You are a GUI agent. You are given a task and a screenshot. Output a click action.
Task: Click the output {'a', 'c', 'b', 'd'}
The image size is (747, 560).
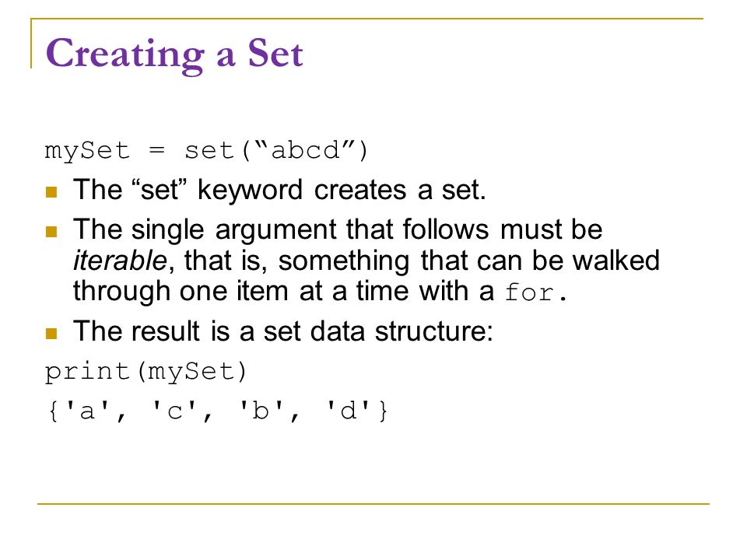pyautogui.click(x=217, y=411)
